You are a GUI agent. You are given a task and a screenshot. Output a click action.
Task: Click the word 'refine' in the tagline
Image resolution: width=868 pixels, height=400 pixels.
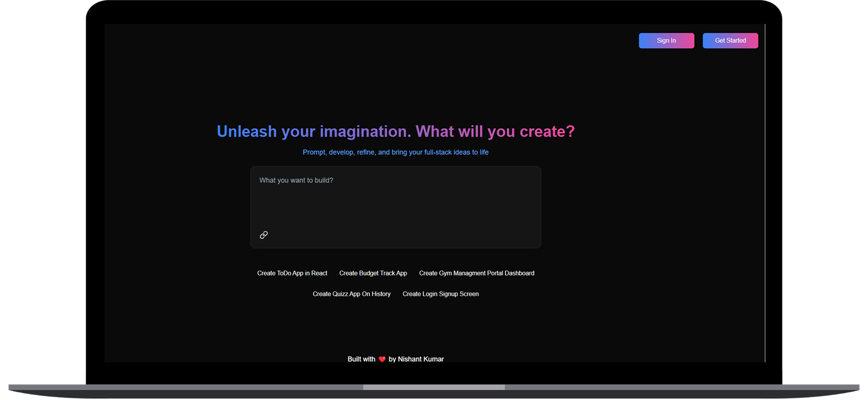coord(366,152)
